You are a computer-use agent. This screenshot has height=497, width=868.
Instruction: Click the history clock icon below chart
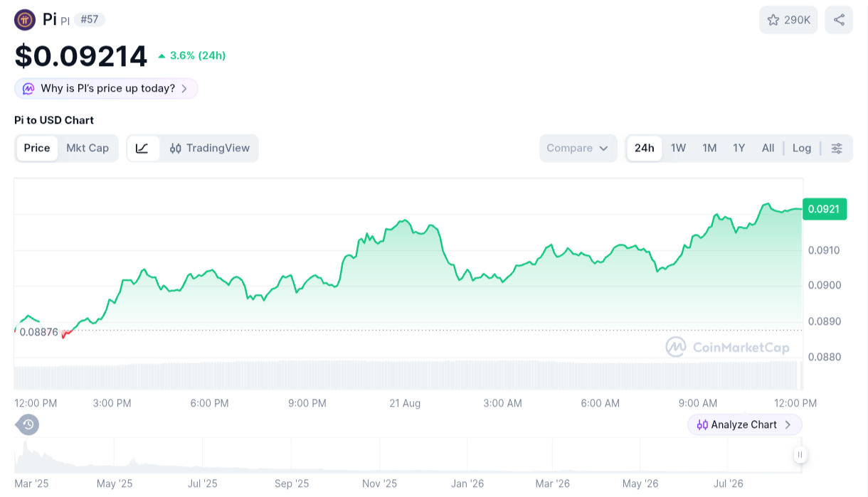coord(28,424)
